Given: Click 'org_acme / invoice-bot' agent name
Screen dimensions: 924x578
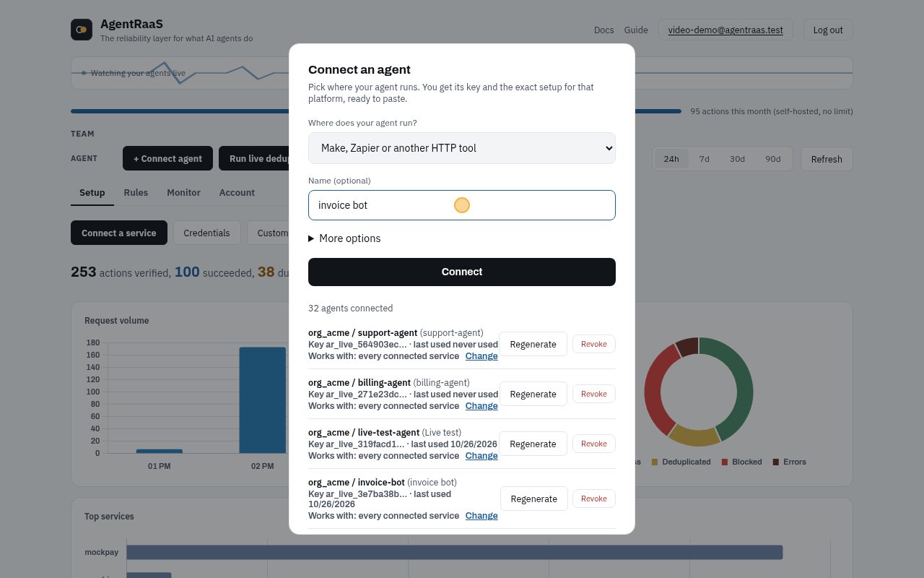Looking at the screenshot, I should (357, 483).
